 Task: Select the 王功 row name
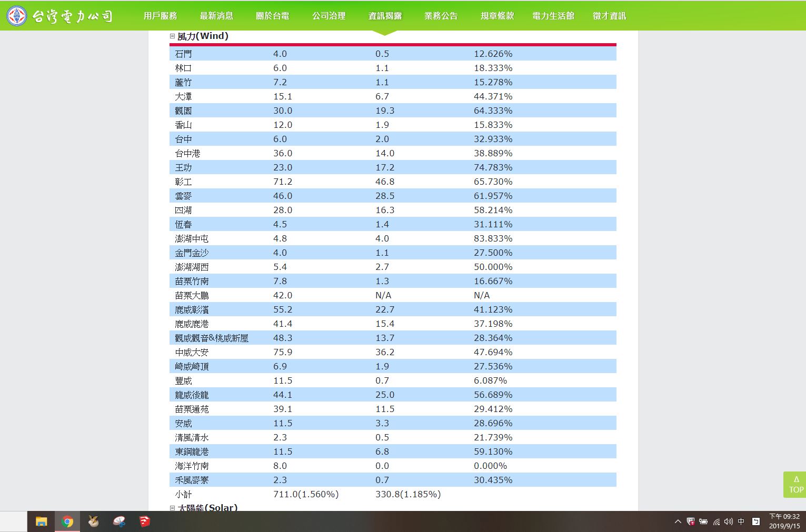click(183, 167)
